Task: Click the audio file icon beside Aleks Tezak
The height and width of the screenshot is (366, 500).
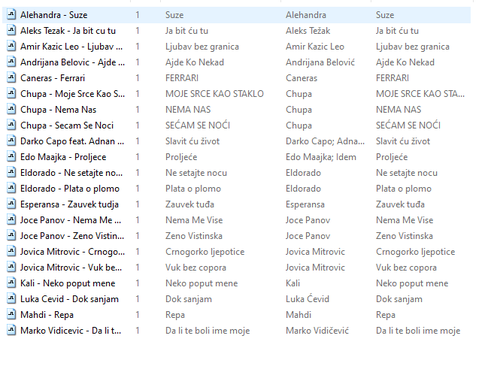Action: [11, 31]
